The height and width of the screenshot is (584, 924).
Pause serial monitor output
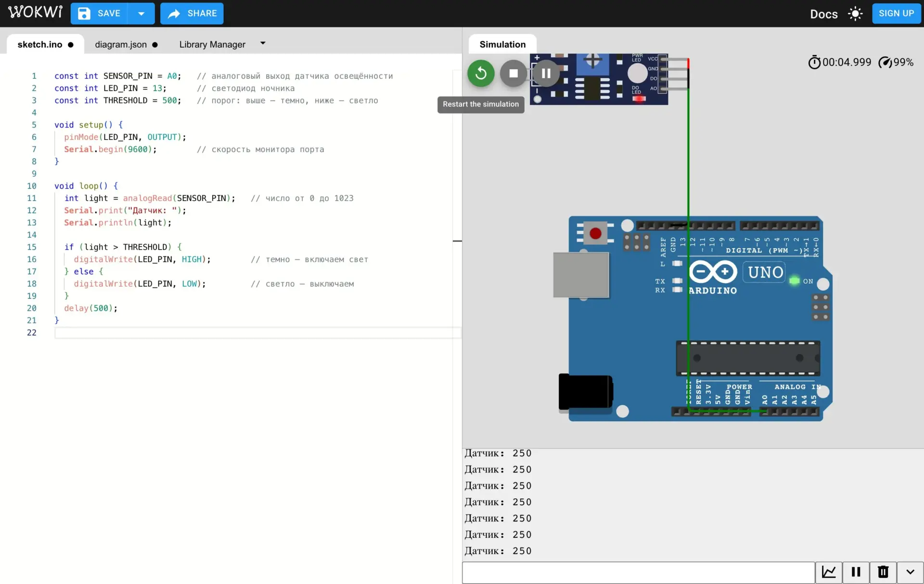856,572
